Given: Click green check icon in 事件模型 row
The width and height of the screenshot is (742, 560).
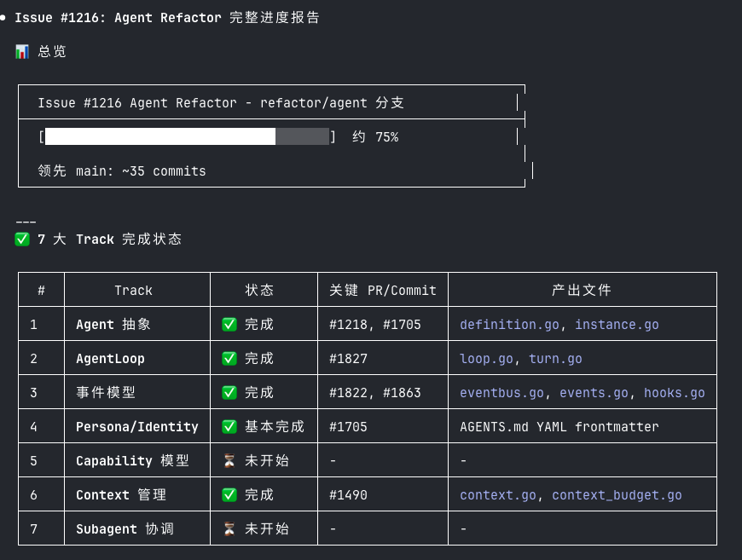Looking at the screenshot, I should 229,392.
